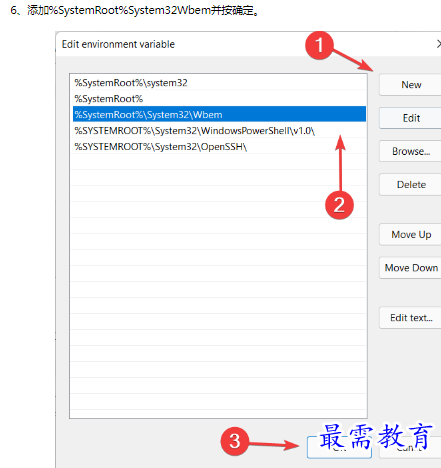Select the plain %SystemRoot% entry
Viewport: 441px width, 468px height.
coord(219,99)
